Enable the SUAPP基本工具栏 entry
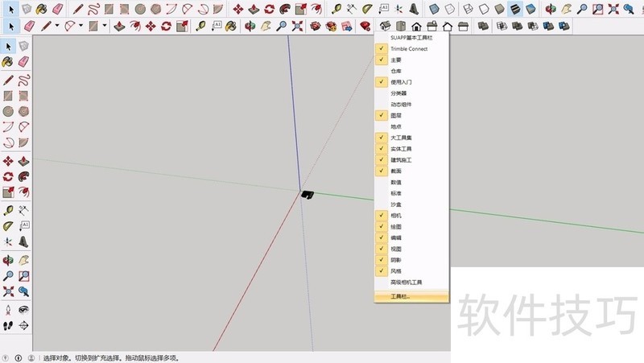The height and width of the screenshot is (363, 644). tap(408, 38)
